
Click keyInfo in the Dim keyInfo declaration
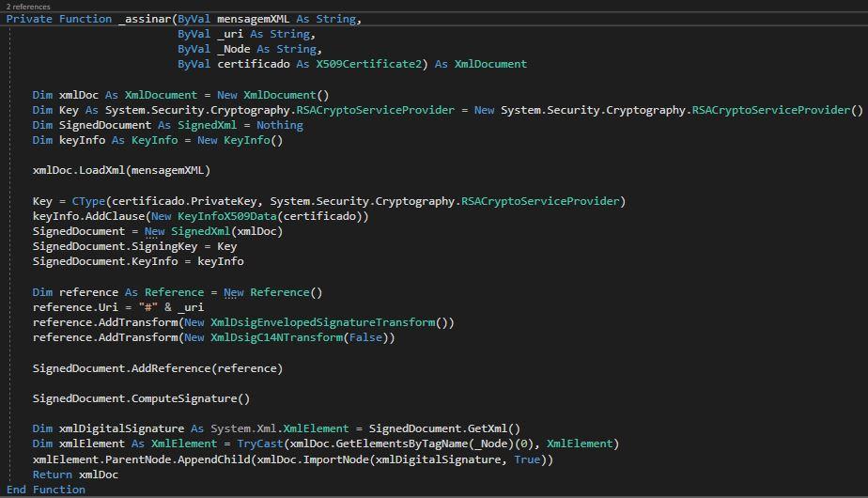[82, 140]
